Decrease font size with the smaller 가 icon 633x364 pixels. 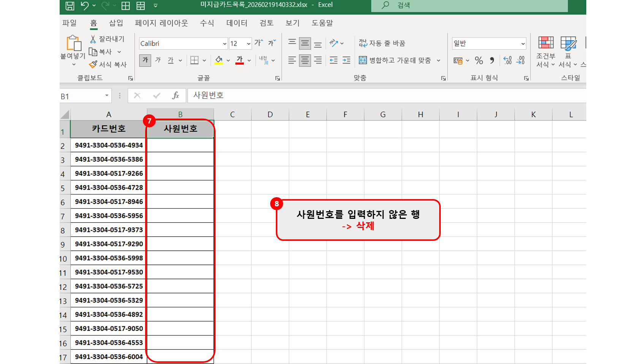tap(272, 43)
